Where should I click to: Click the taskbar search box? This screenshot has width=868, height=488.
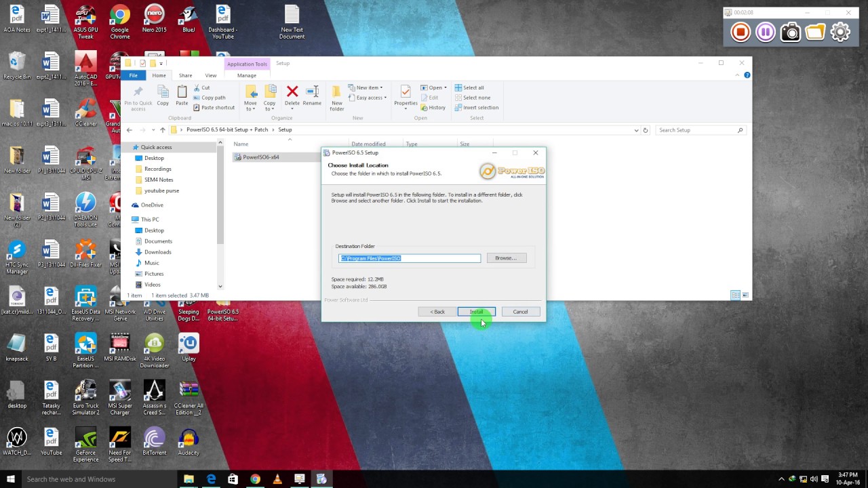pos(98,479)
